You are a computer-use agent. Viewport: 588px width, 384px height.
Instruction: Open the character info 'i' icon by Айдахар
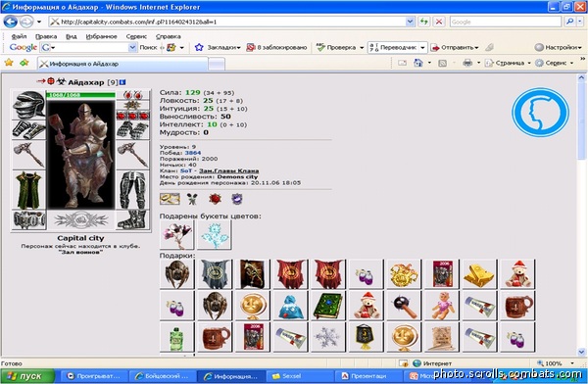(122, 82)
